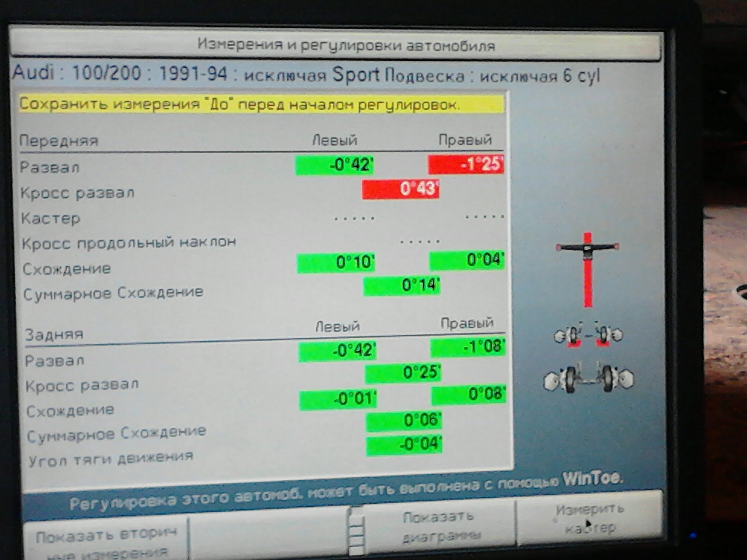Click front right toe value 0°04'

467,260
